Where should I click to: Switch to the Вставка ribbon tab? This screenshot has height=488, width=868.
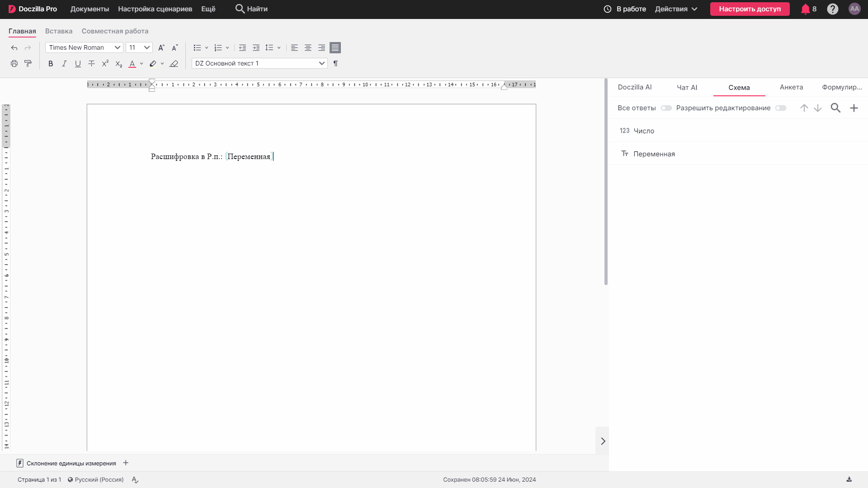(59, 31)
